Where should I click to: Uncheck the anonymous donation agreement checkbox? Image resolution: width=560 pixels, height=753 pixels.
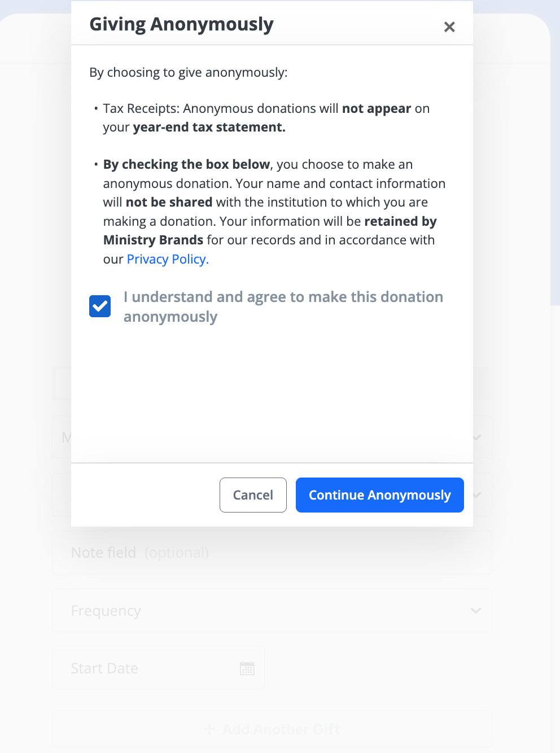click(x=100, y=307)
